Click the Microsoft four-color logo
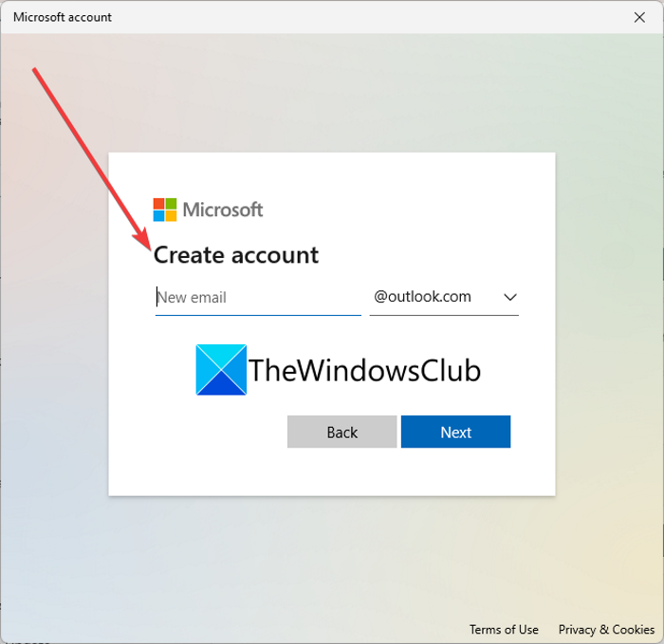This screenshot has height=644, width=664. pos(165,210)
